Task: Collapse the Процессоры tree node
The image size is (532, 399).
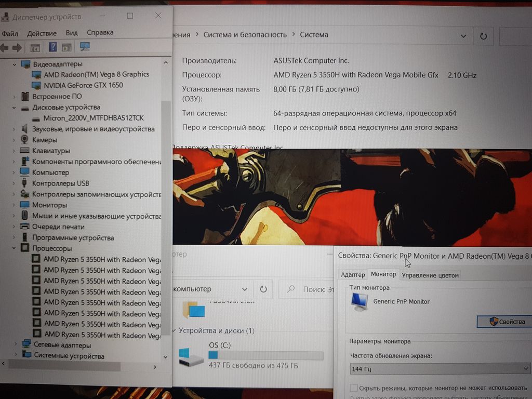Action: coord(14,248)
